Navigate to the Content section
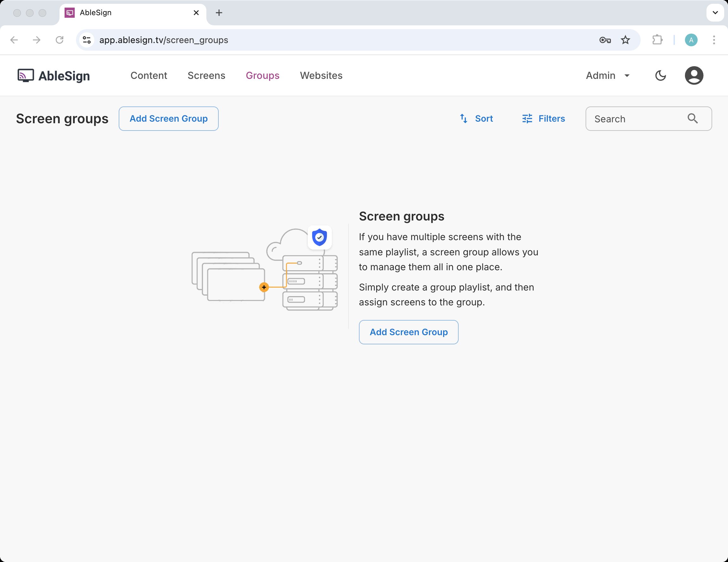 click(149, 75)
